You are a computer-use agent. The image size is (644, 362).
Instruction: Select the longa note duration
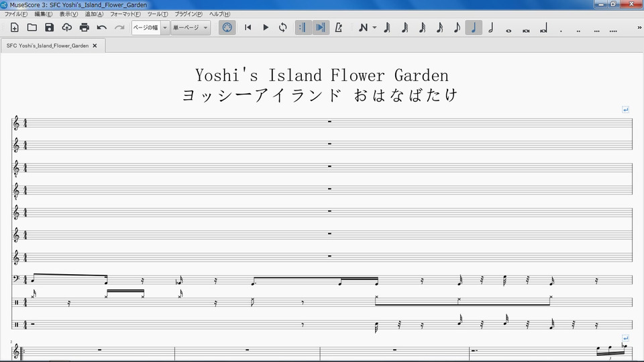click(543, 29)
